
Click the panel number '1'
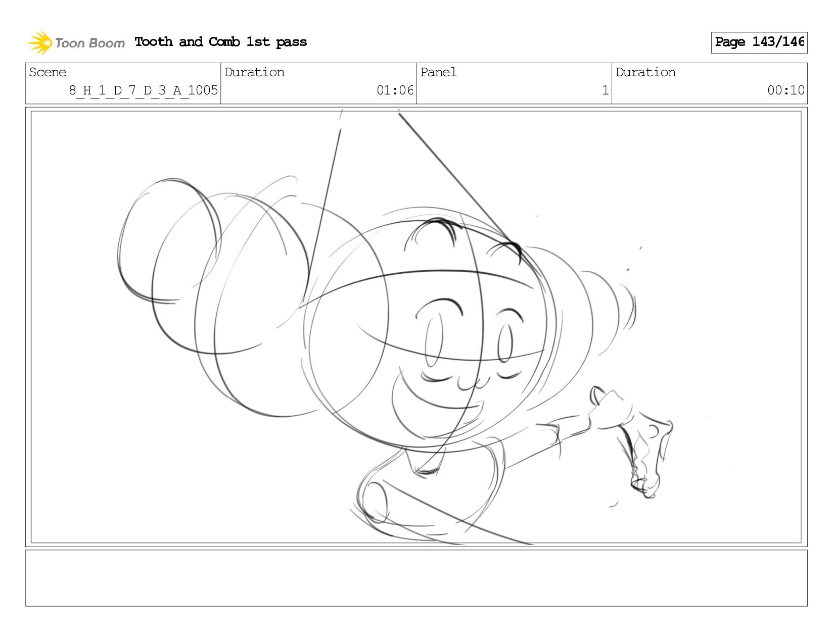[605, 90]
